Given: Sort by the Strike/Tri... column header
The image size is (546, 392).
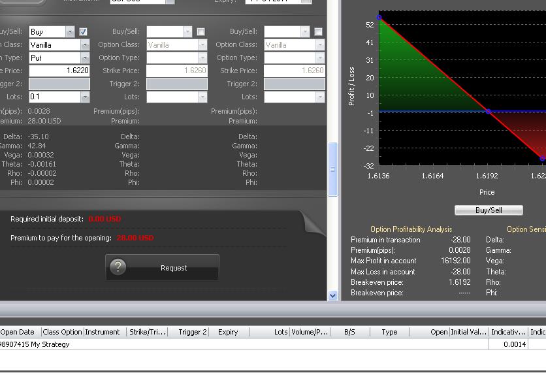Looking at the screenshot, I should (148, 332).
